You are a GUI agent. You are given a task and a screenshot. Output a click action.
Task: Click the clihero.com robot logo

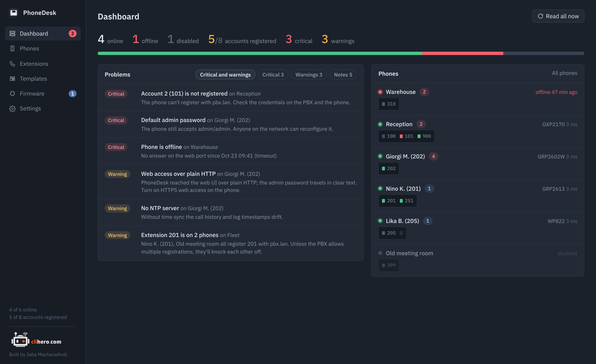(x=20, y=340)
